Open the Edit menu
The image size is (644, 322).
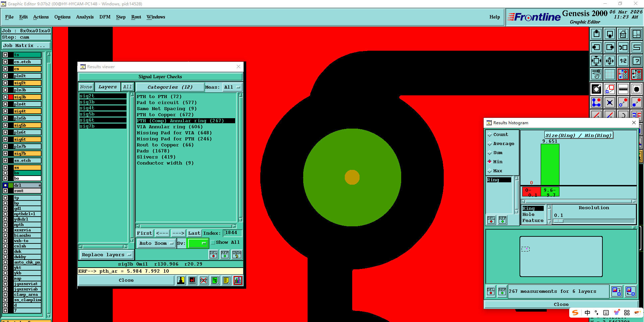[23, 17]
